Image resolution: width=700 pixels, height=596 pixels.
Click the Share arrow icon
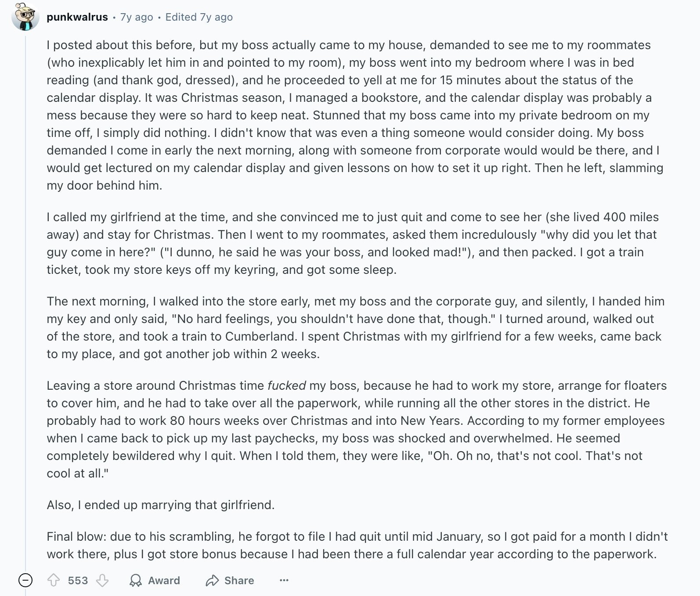(x=212, y=580)
